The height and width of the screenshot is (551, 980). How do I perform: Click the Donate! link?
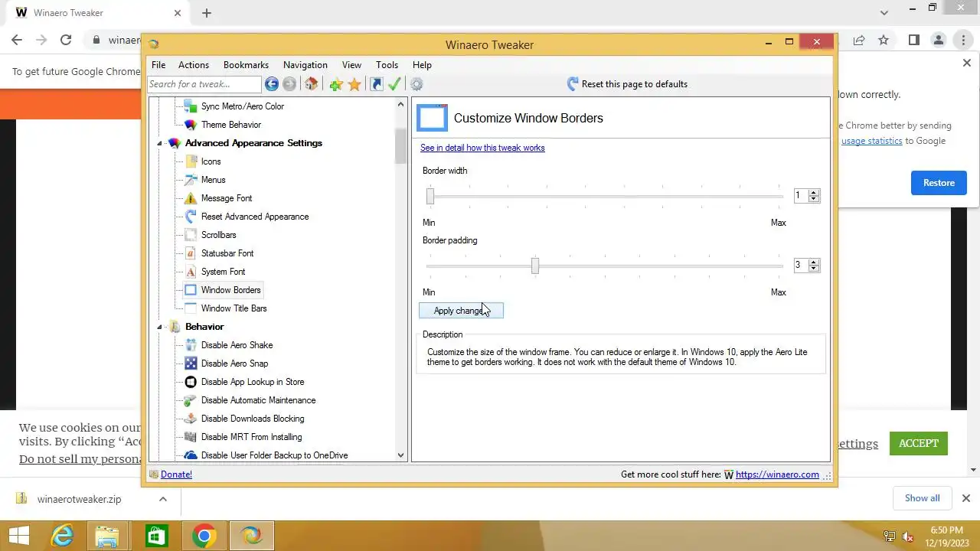coord(176,474)
